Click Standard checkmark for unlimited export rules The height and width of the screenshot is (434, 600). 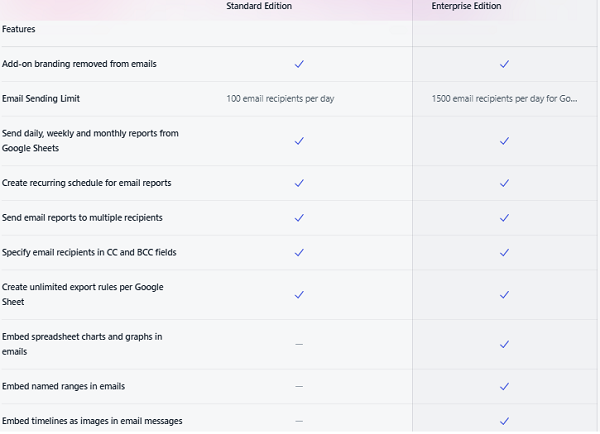298,295
